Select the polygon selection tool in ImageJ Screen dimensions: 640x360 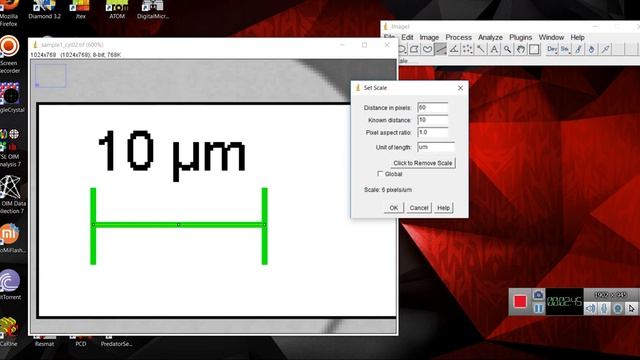point(414,49)
